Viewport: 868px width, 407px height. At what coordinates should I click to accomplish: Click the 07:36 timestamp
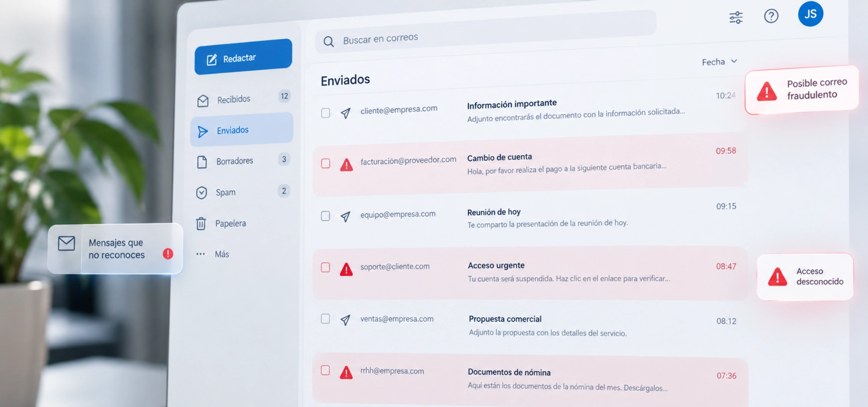[726, 376]
